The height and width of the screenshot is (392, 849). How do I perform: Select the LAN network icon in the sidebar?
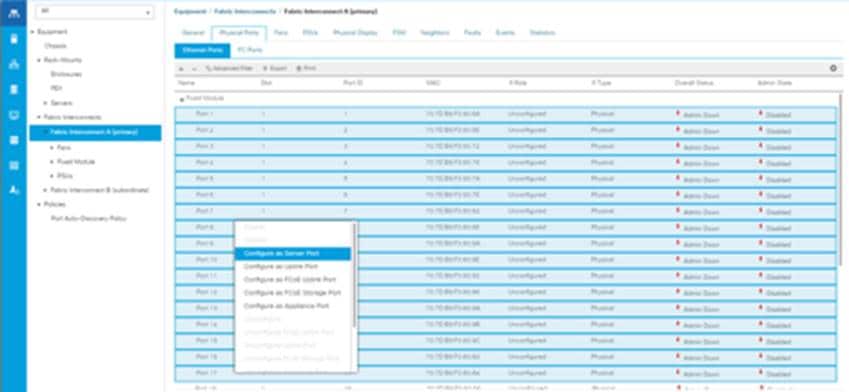[14, 64]
